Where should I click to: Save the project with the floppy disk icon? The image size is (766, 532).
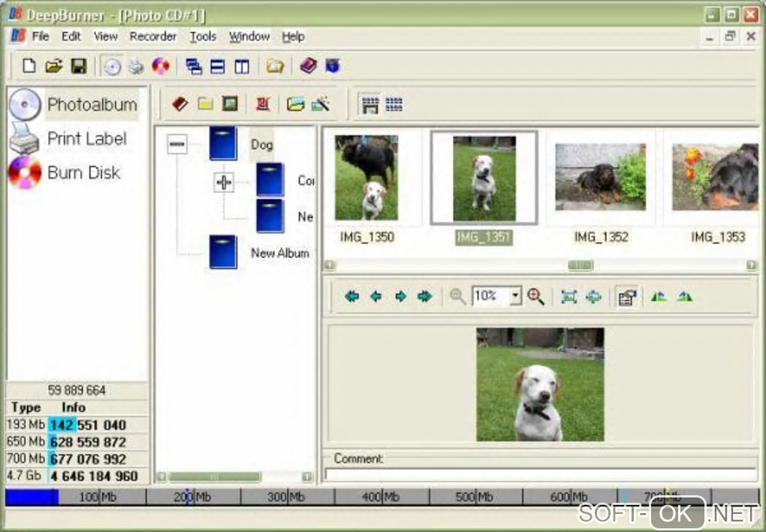click(x=79, y=65)
